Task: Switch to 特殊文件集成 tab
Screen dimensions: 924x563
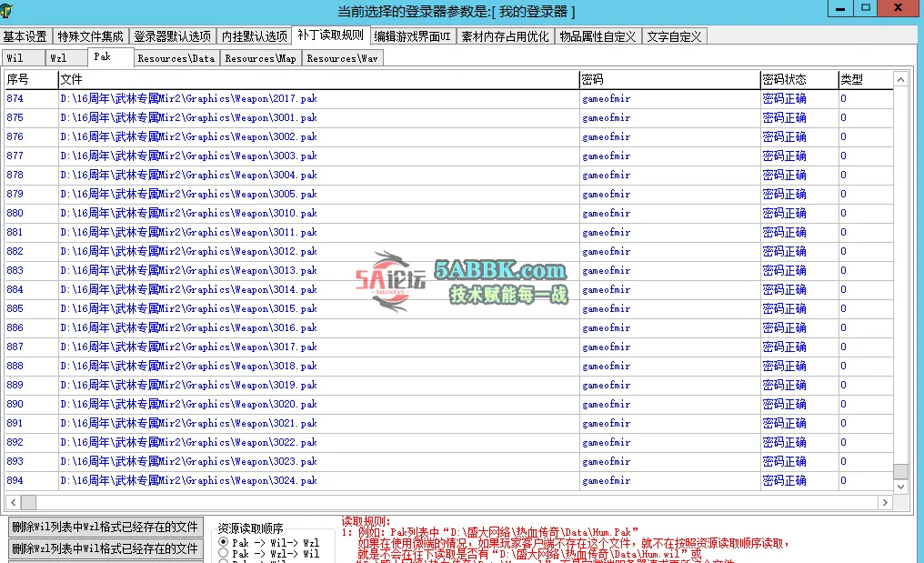Action: click(91, 36)
